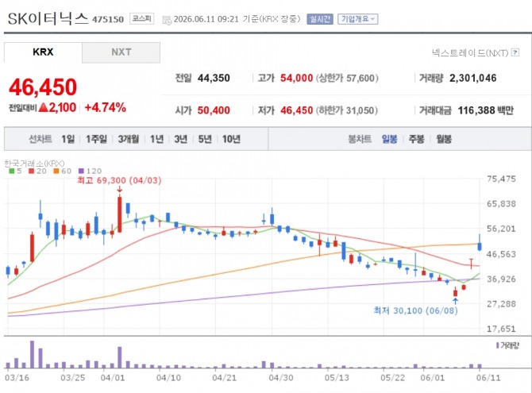Screen dimensions: 532x393
Task: Click the time-stamp calendar icon
Action: pos(167,20)
